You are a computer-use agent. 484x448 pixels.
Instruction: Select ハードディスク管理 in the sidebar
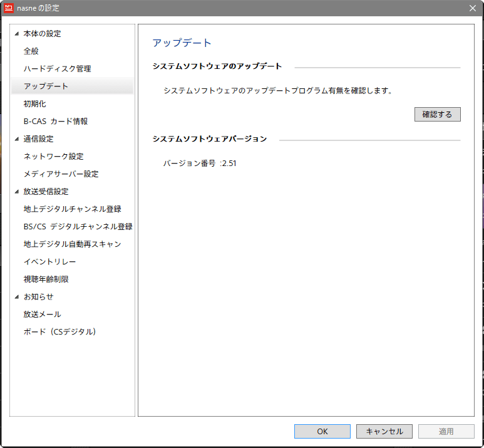click(57, 69)
